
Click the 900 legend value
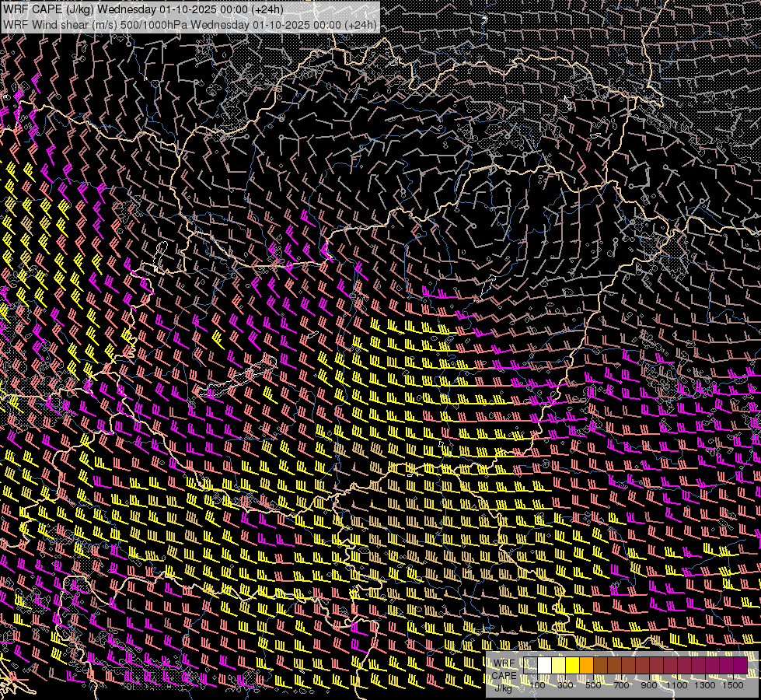coord(649,684)
